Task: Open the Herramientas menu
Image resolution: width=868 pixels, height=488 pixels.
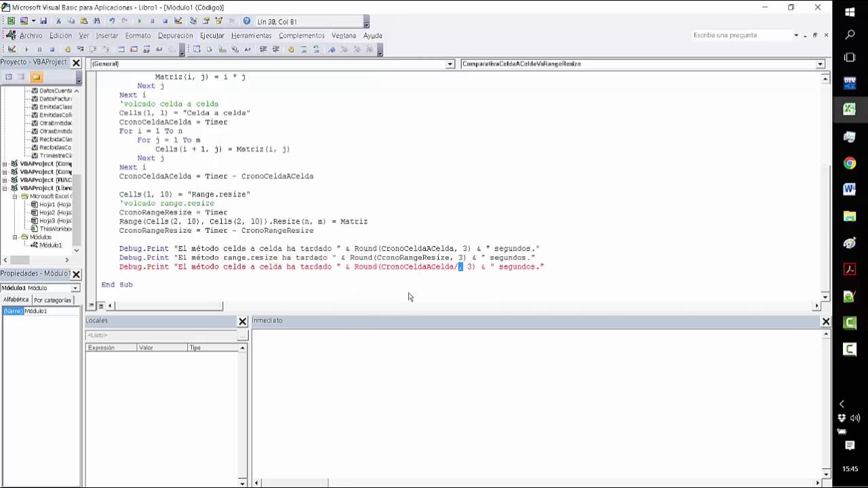Action: click(x=252, y=35)
